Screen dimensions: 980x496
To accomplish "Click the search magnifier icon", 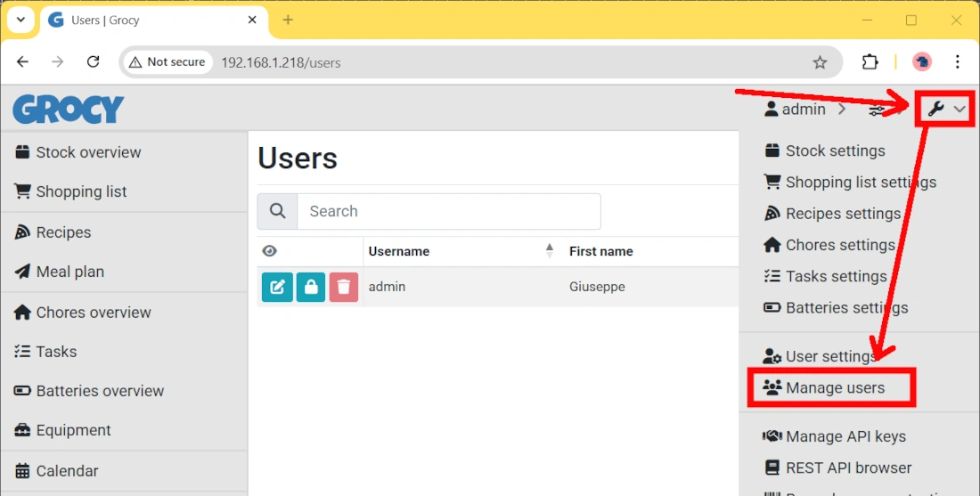I will tap(277, 211).
